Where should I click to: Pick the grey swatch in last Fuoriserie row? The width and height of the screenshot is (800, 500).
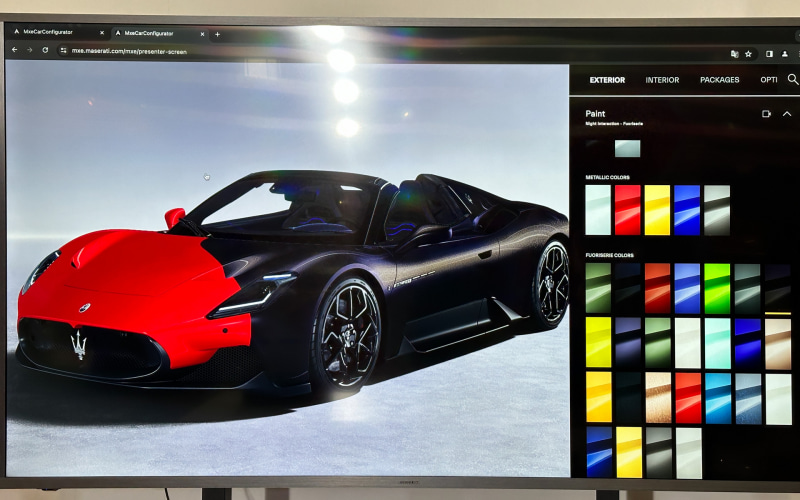[x=659, y=453]
